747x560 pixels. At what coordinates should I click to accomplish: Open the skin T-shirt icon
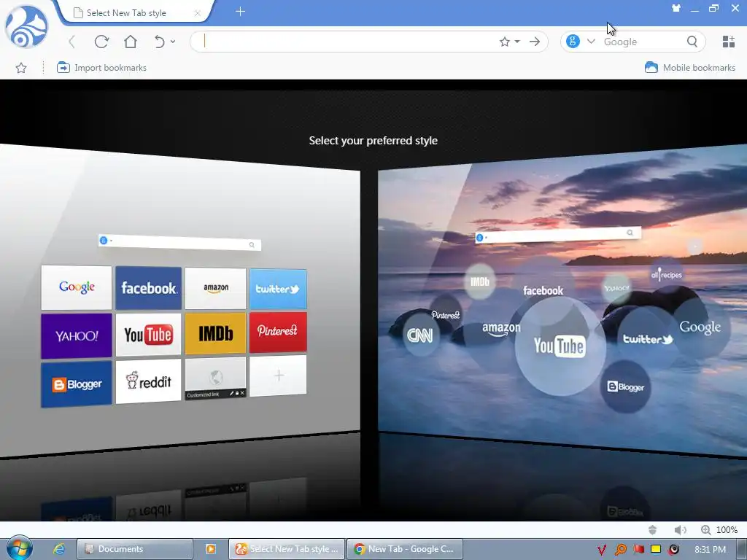pyautogui.click(x=676, y=8)
